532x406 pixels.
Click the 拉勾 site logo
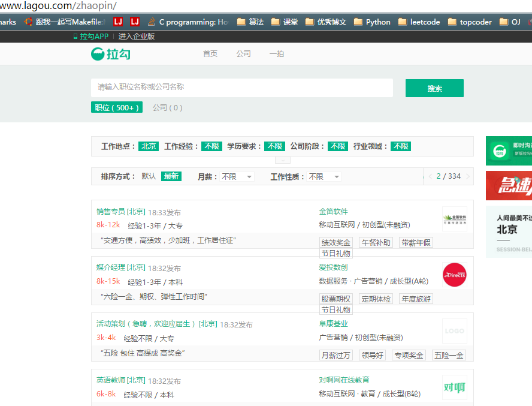(x=111, y=54)
